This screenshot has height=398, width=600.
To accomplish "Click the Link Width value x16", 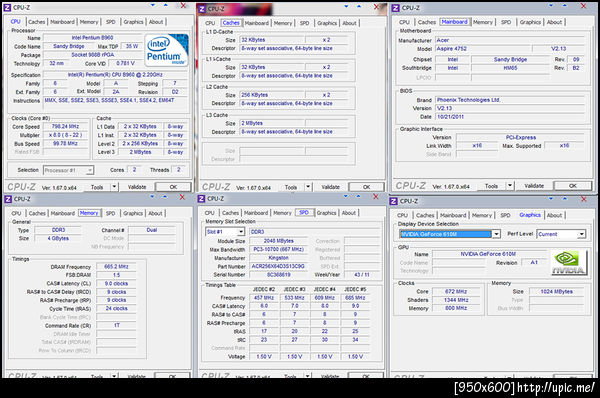I will coord(477,146).
